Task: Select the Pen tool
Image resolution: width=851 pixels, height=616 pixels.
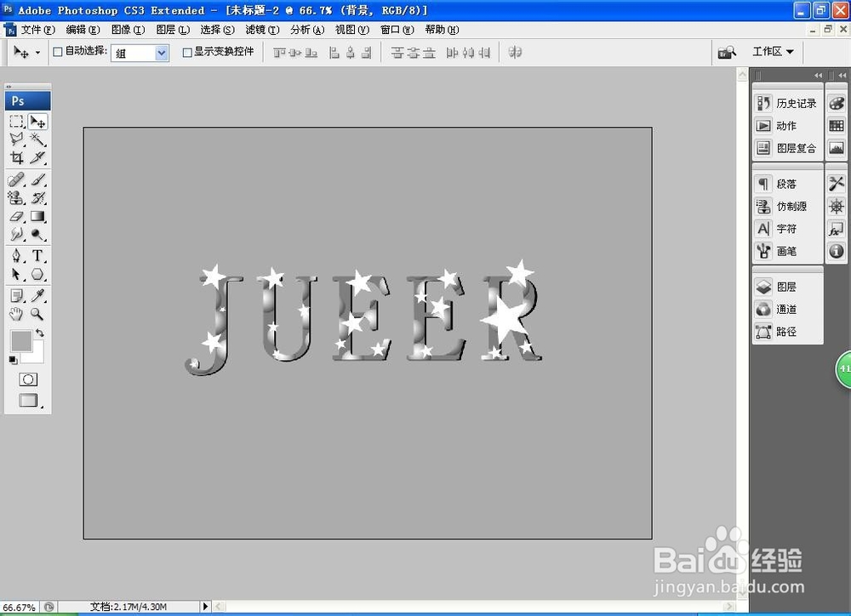Action: tap(16, 255)
